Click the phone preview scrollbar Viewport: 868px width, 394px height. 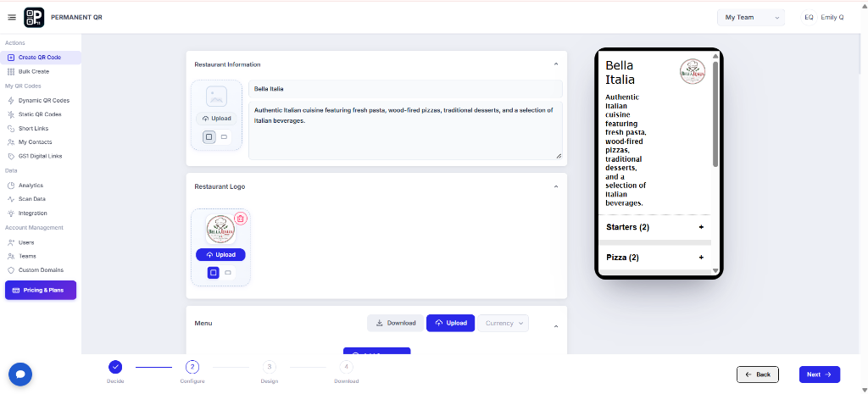point(715,114)
